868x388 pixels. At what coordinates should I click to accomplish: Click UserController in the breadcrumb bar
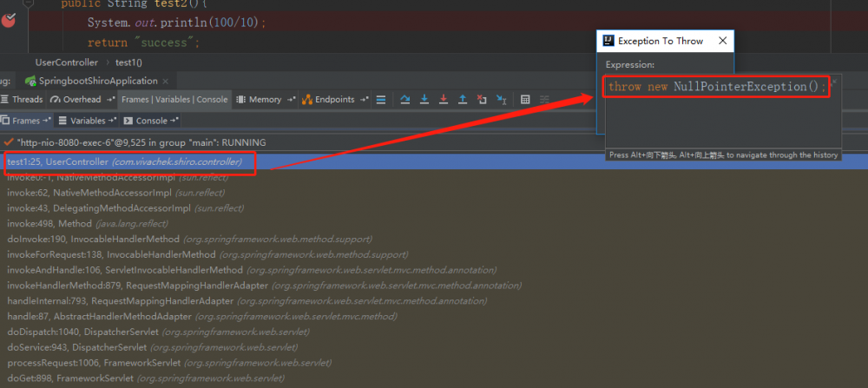[x=67, y=62]
